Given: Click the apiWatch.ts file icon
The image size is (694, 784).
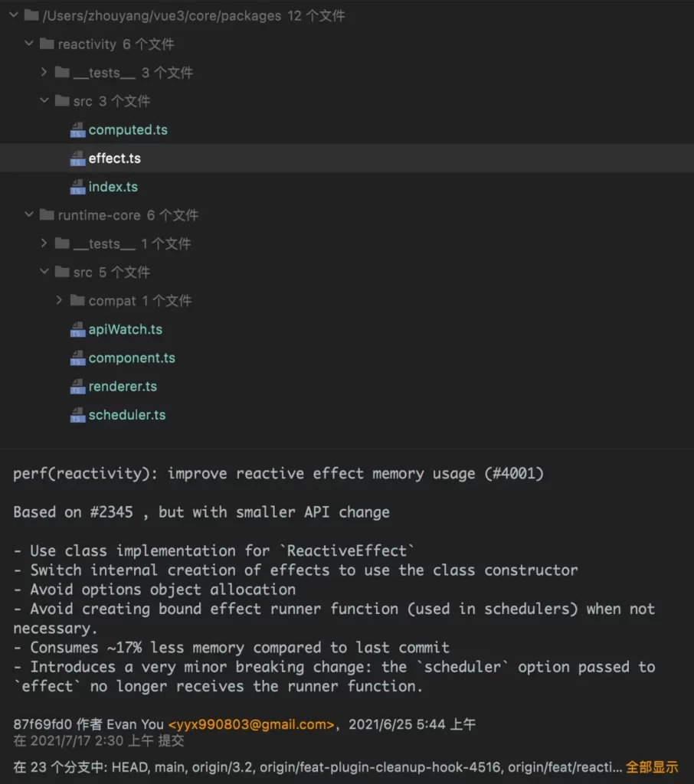Looking at the screenshot, I should click(77, 329).
